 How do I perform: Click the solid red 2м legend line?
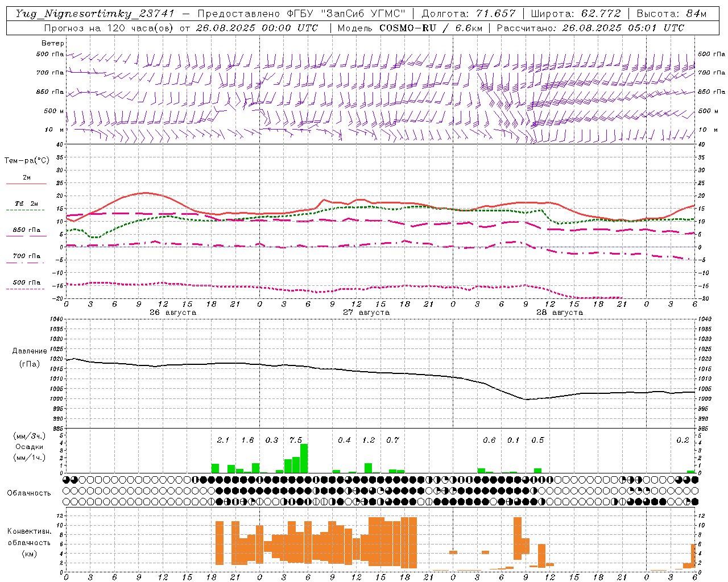26,184
